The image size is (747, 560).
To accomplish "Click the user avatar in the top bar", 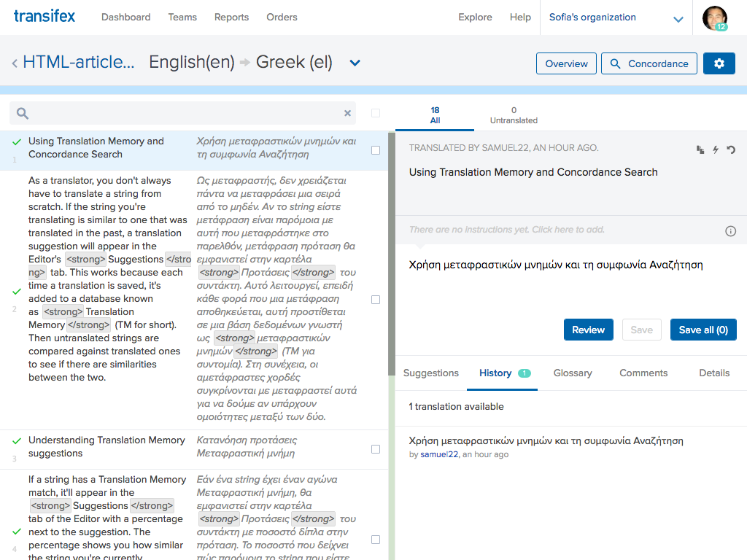I will click(714, 17).
